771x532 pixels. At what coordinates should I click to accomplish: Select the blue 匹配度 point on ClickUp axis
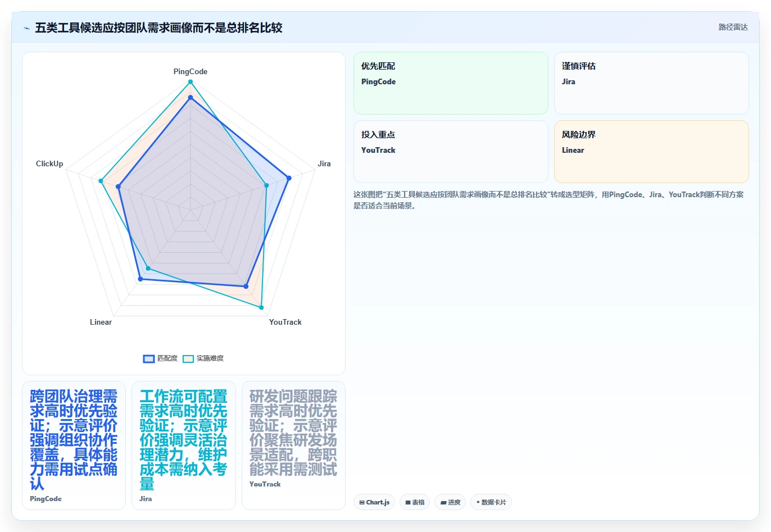click(x=118, y=187)
